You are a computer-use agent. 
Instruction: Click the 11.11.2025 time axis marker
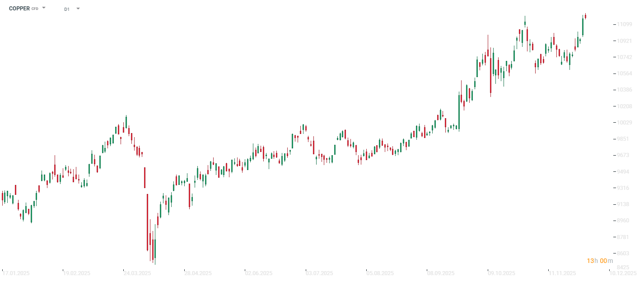pos(562,273)
